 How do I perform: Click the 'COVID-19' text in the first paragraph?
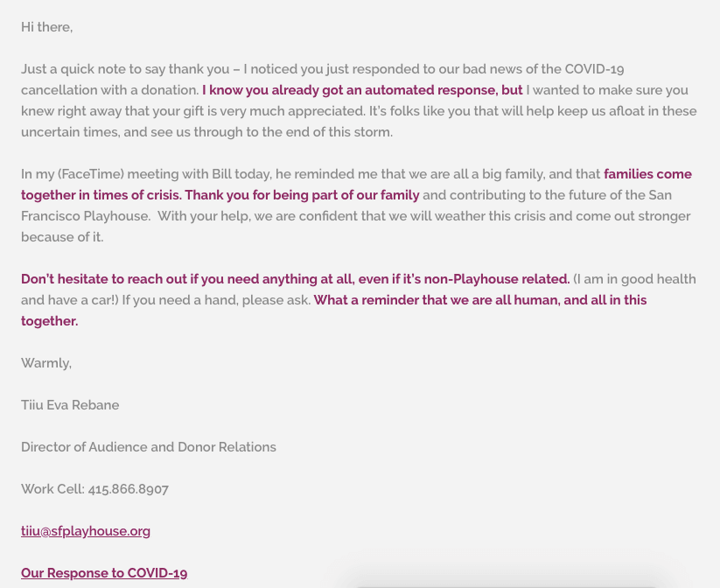coord(594,69)
